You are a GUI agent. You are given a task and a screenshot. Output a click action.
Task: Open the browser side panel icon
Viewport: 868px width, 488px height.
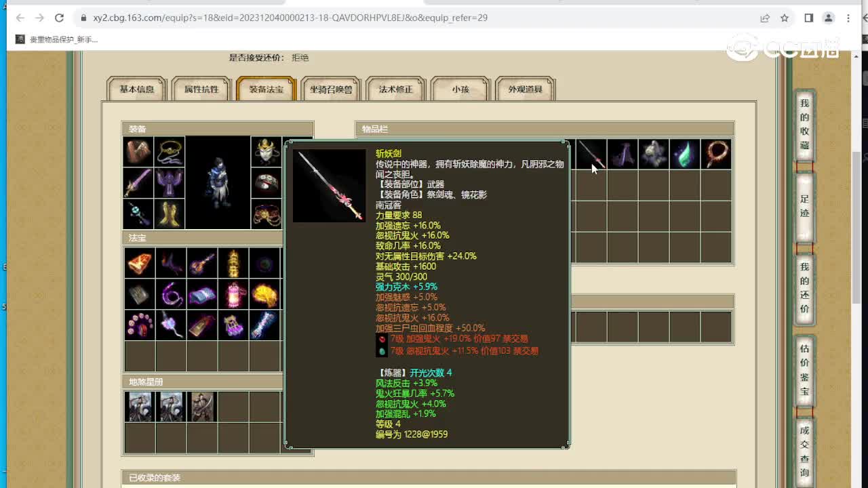809,18
